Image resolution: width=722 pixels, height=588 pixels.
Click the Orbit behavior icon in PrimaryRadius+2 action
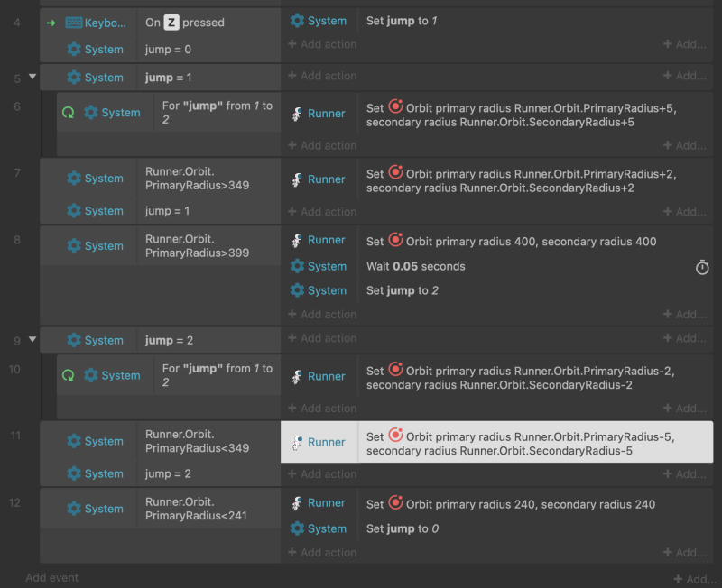395,172
